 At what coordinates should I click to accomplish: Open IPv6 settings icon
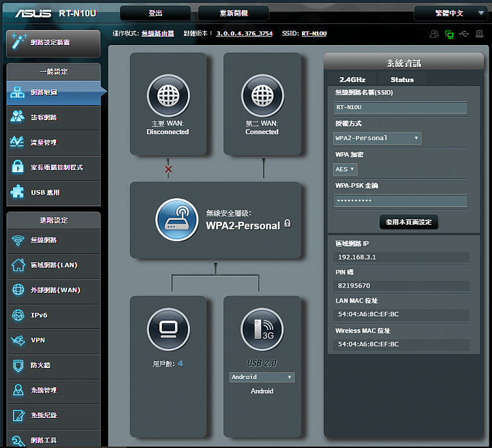18,315
